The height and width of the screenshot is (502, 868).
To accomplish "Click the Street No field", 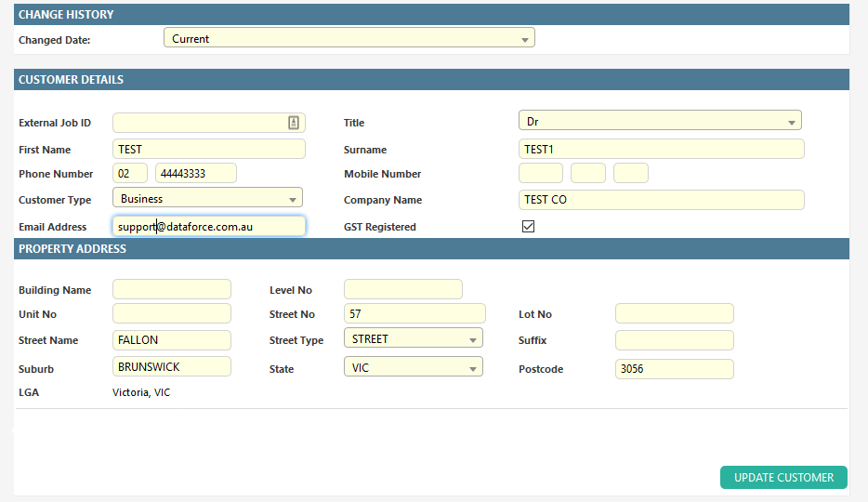I will coord(414,314).
